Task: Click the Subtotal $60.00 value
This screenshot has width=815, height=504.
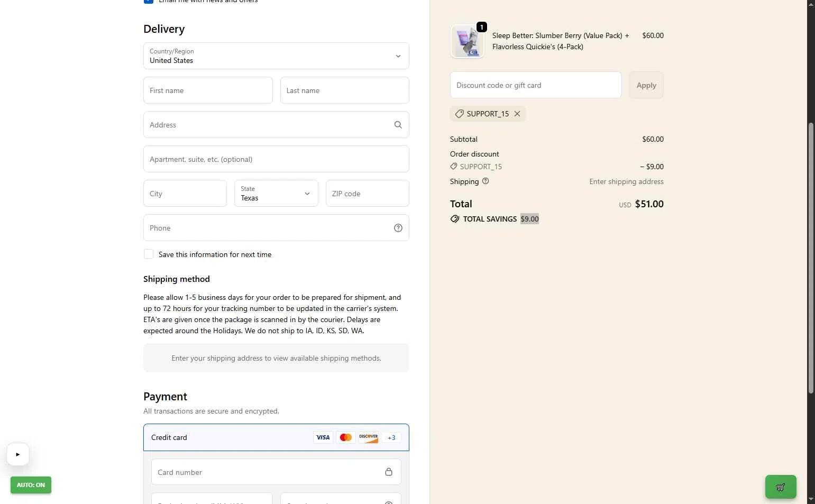Action: click(653, 139)
